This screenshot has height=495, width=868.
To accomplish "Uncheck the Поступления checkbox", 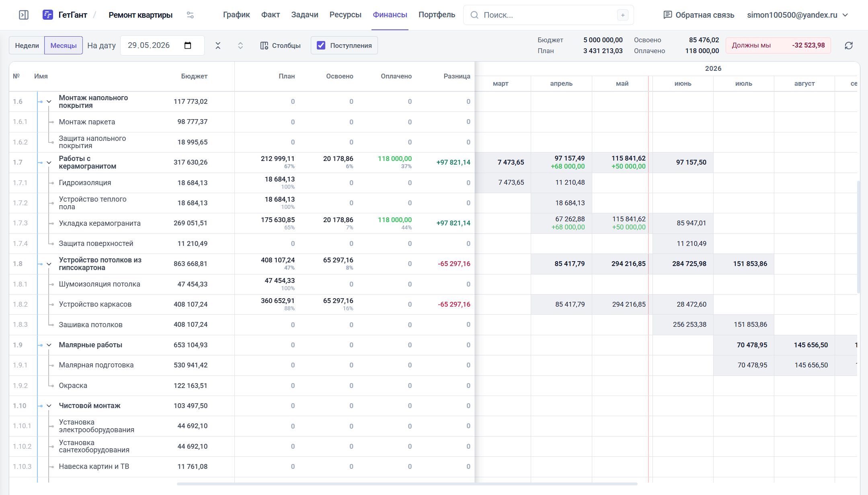I will point(321,45).
